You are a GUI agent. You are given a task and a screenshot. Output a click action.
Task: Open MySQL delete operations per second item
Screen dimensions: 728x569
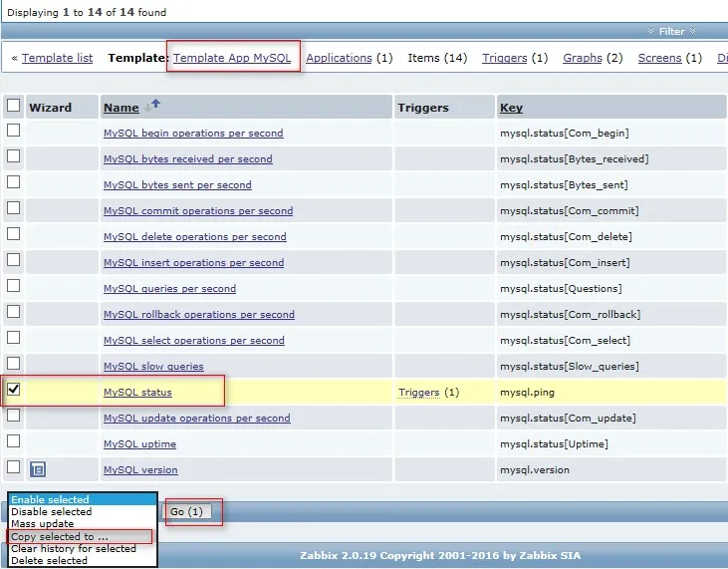point(195,237)
